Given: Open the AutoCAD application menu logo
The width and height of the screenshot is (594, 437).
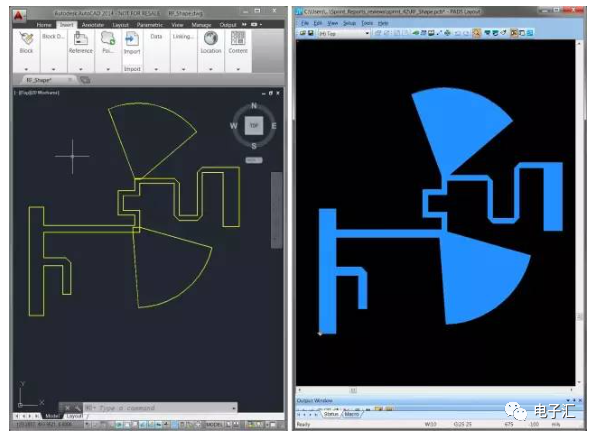Looking at the screenshot, I should point(19,16).
